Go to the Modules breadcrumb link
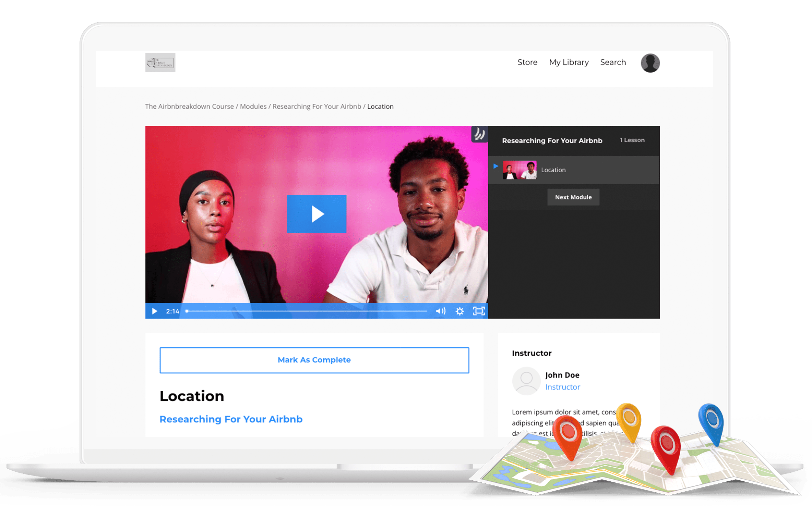 pyautogui.click(x=253, y=107)
